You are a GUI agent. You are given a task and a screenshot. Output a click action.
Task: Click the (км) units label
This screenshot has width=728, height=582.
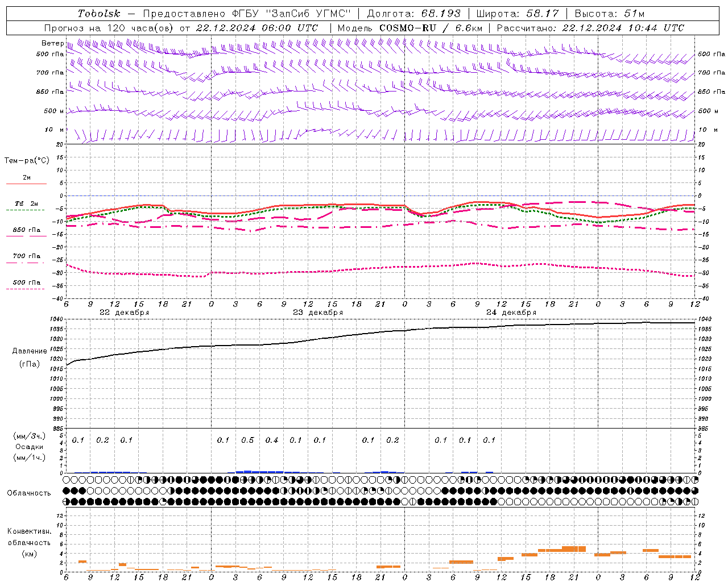click(x=30, y=554)
